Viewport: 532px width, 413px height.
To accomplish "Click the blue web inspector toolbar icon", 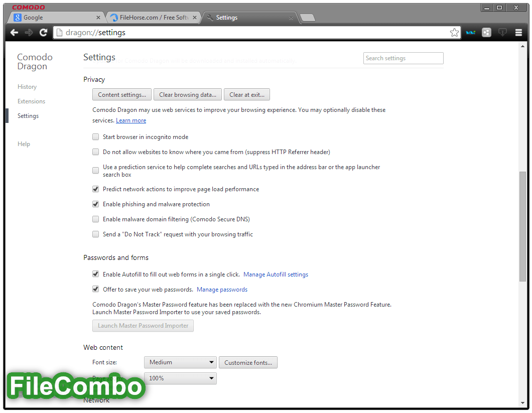I will [471, 33].
